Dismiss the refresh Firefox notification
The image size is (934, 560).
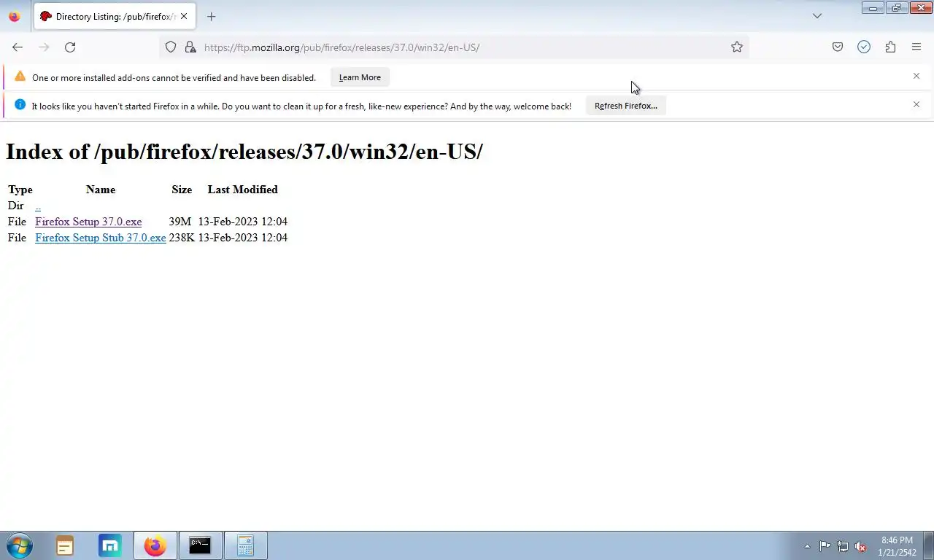pos(916,104)
